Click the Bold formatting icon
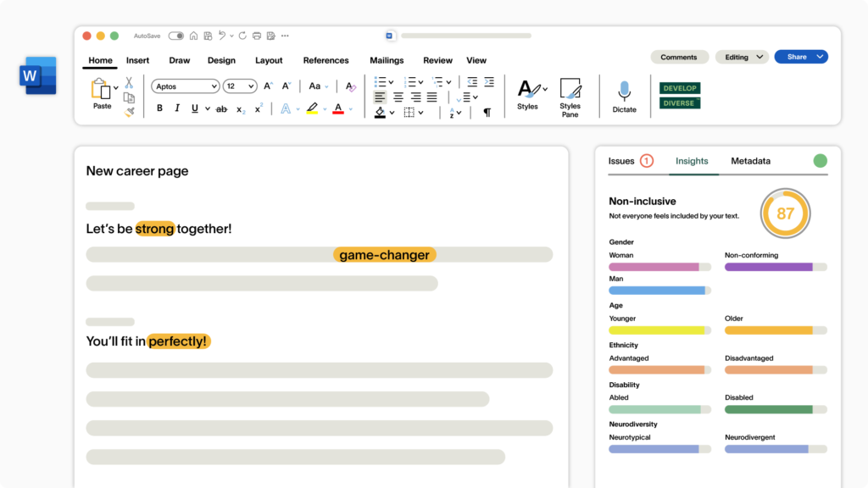868x488 pixels. (x=159, y=108)
